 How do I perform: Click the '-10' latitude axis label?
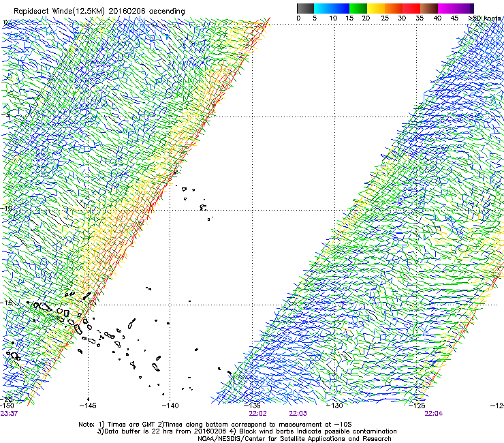6,209
